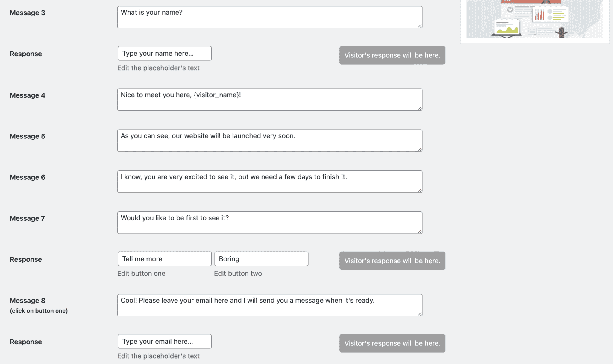Viewport: 613px width, 364px height.
Task: Select the Message 4 greeting text box
Action: point(270,100)
